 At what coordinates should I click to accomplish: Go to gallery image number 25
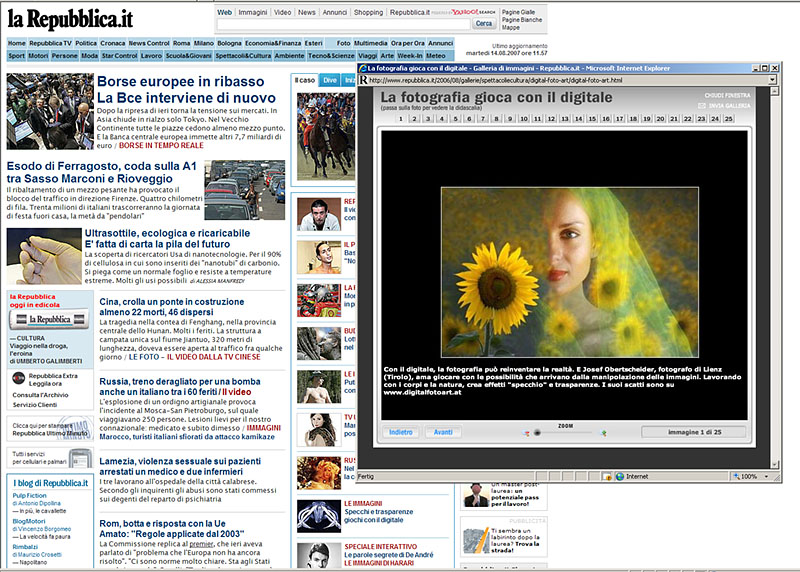point(729,118)
